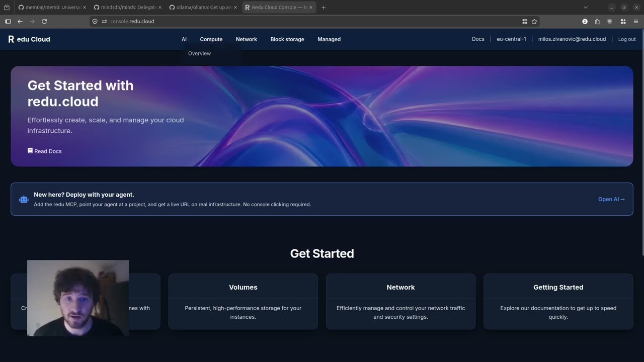Image resolution: width=644 pixels, height=362 pixels.
Task: Click the presenter webcam thumbnail
Action: pyautogui.click(x=78, y=298)
